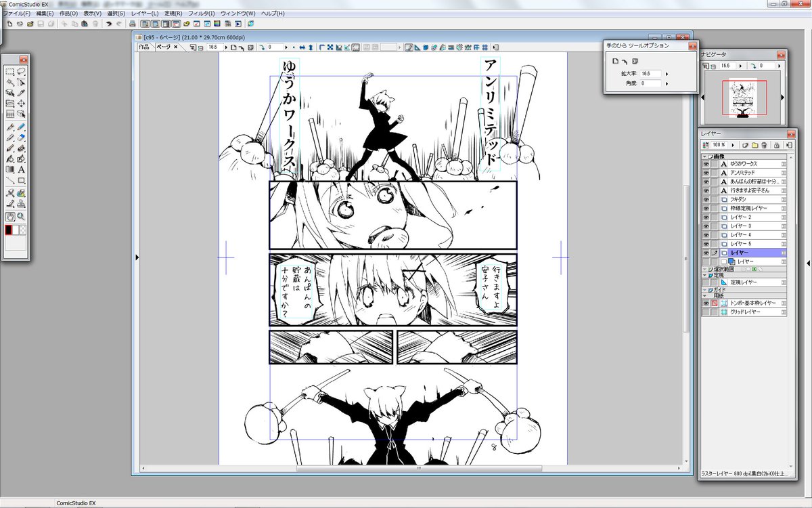This screenshot has width=812, height=508.
Task: Click the print icon in main toolbar
Action: 132,24
